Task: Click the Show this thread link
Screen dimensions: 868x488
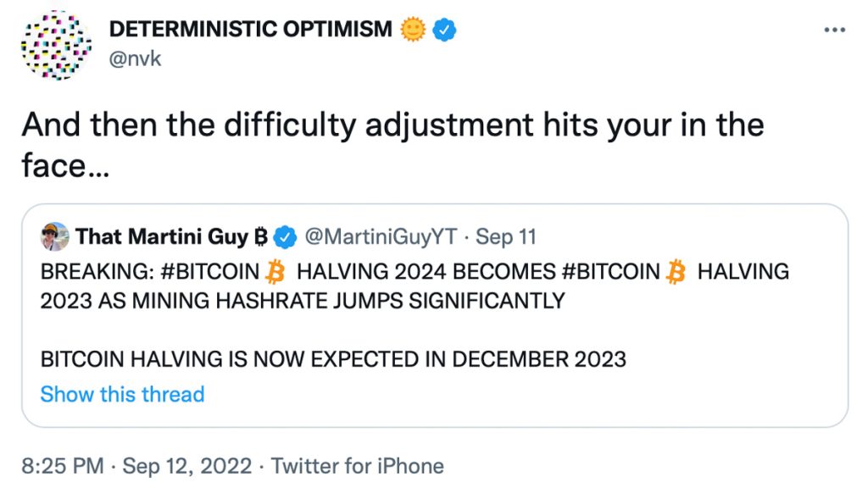Action: coord(122,394)
